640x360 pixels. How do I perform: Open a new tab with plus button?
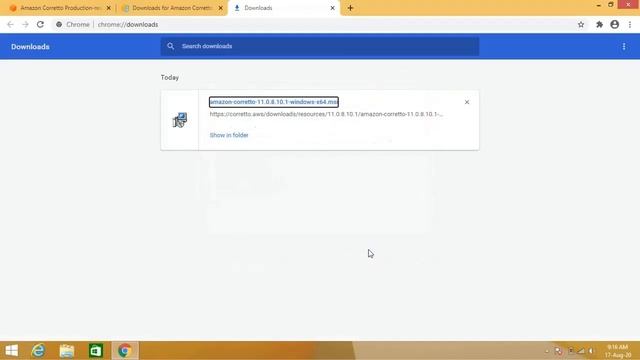tap(350, 8)
